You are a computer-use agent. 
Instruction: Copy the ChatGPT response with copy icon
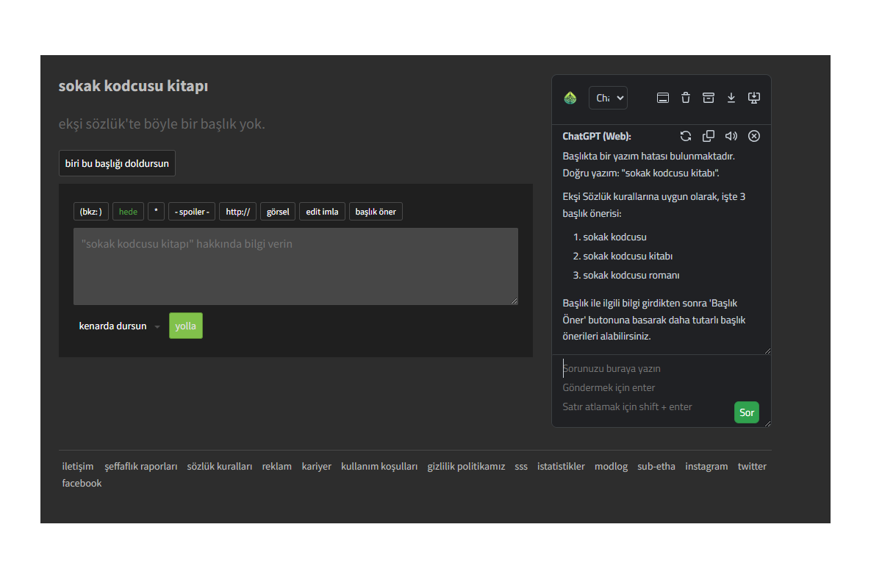709,136
